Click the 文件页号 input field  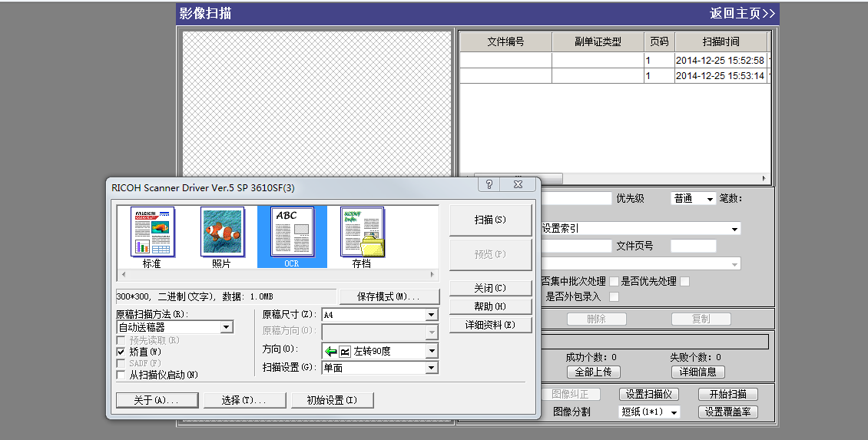coord(693,246)
